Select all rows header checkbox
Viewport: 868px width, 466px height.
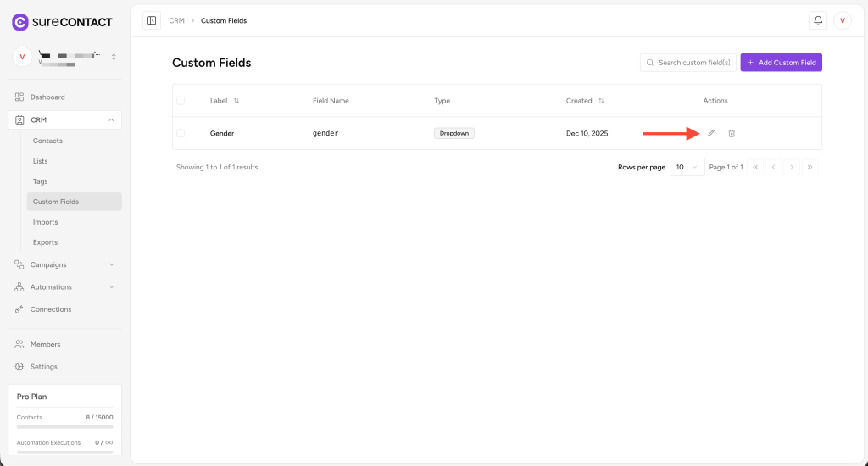coord(181,101)
